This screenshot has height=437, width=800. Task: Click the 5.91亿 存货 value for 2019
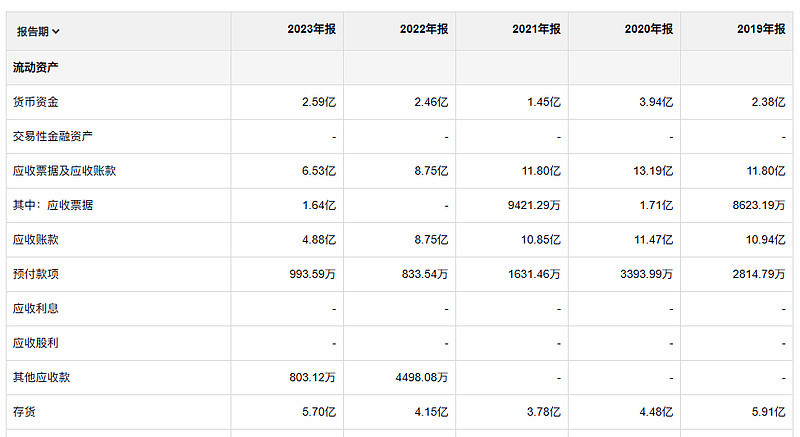[x=768, y=412]
